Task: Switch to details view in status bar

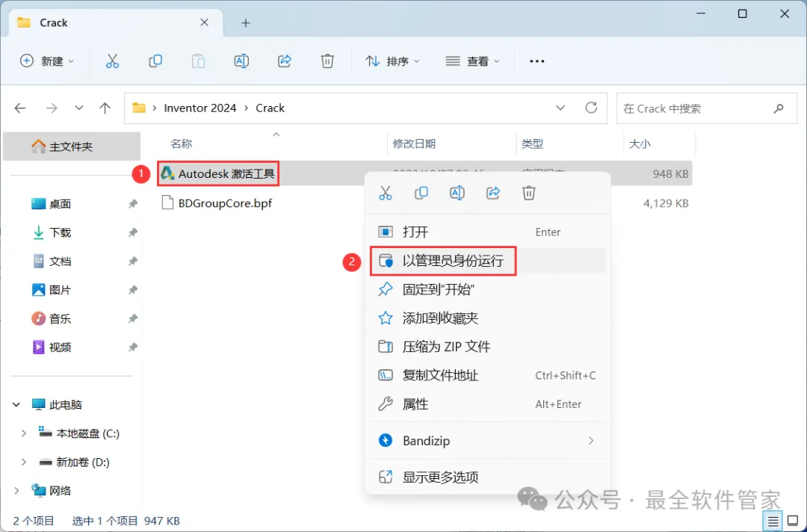Action: (x=773, y=522)
